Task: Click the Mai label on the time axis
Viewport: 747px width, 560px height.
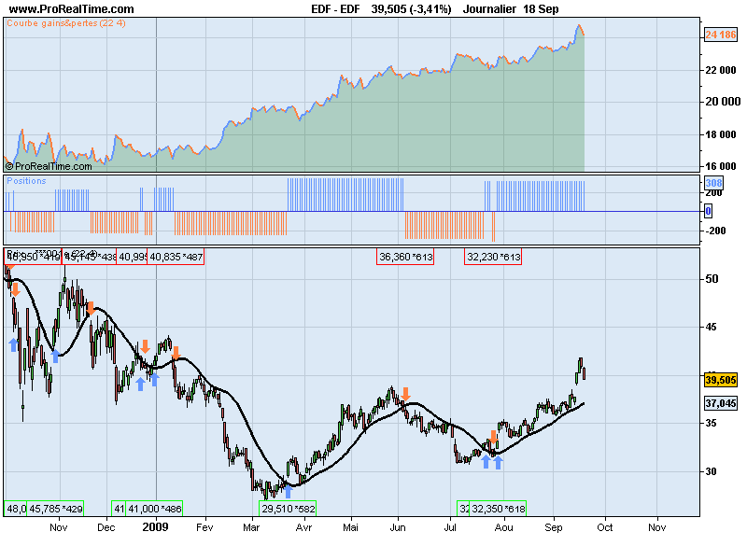Action: [x=351, y=527]
